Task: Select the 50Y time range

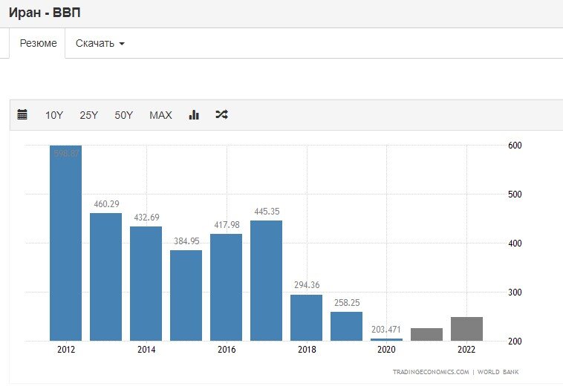Action: [x=123, y=115]
